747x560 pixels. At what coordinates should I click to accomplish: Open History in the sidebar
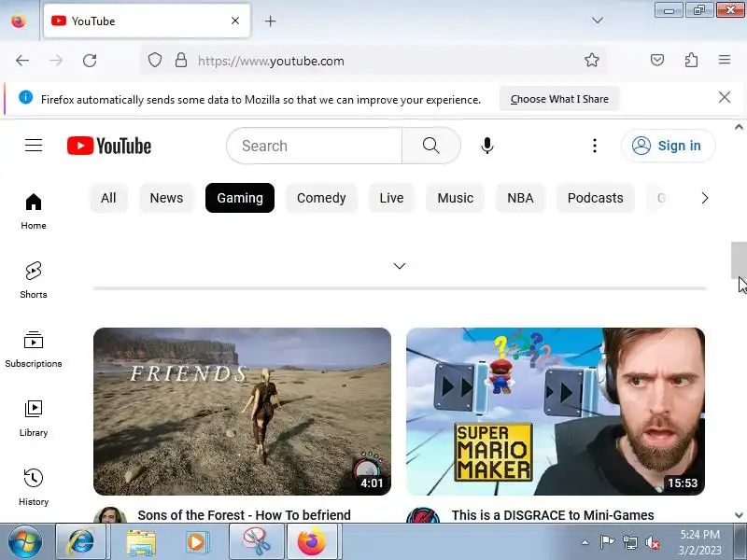pyautogui.click(x=34, y=487)
